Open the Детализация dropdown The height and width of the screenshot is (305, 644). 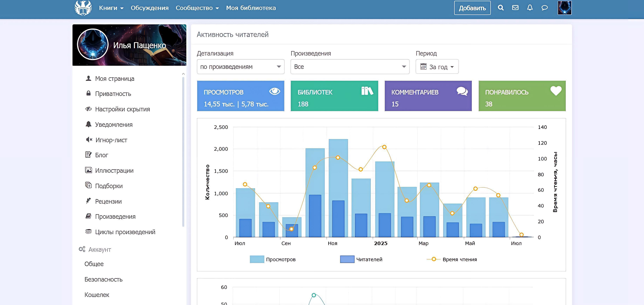click(x=240, y=67)
